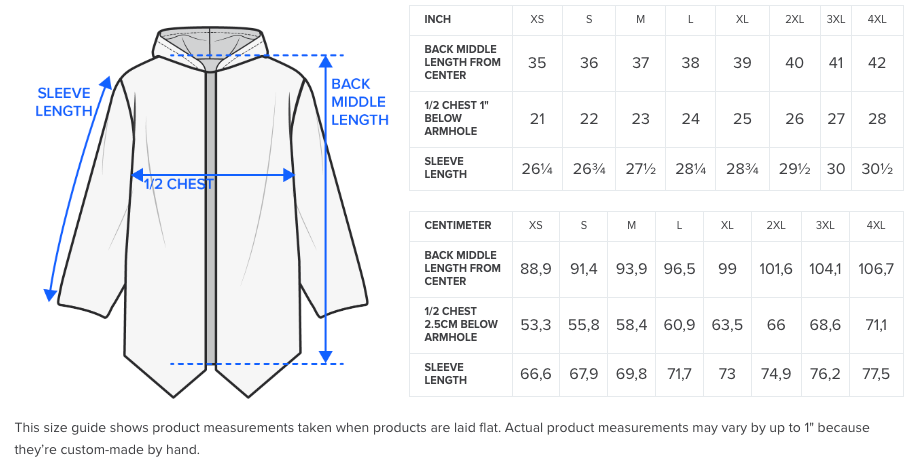Click the centimeter sleeve value 77,5
This screenshot has width=910, height=461.
875,374
